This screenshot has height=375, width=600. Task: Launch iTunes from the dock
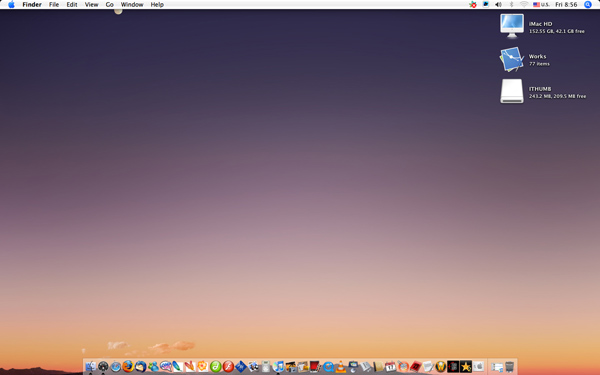click(x=278, y=367)
